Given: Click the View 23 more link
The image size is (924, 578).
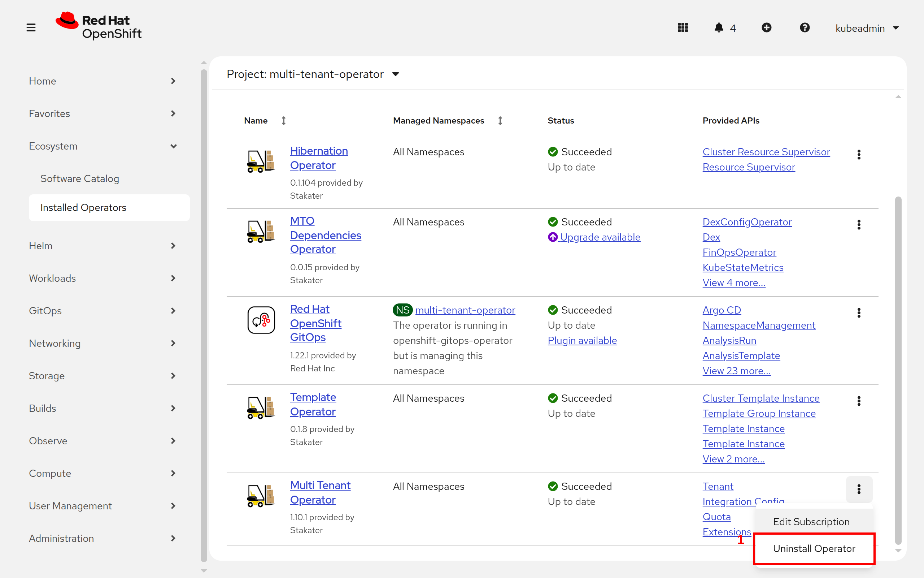Looking at the screenshot, I should point(737,371).
